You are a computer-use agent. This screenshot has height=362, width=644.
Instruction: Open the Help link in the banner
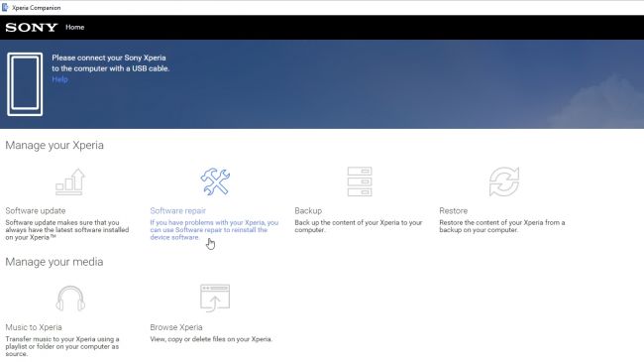(x=59, y=79)
